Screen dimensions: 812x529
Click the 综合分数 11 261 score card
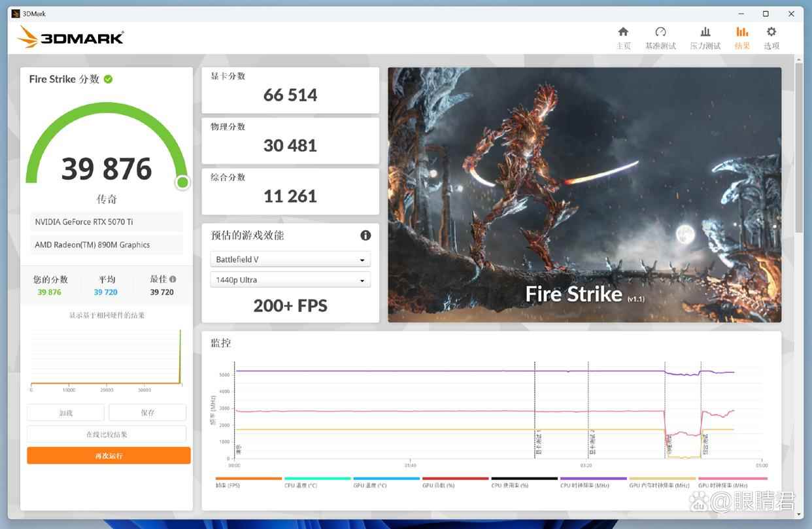tap(290, 192)
